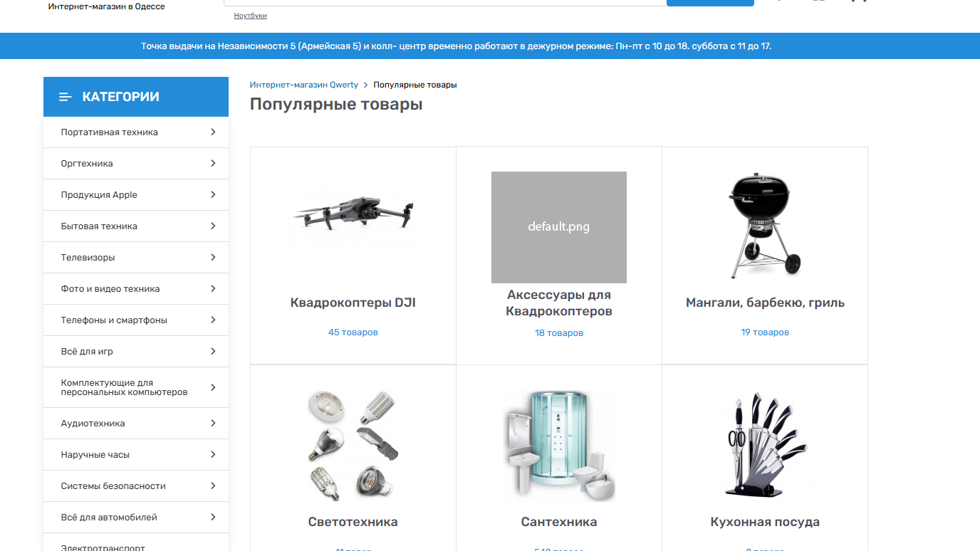
Task: Click the default.png placeholder image
Action: click(x=558, y=227)
